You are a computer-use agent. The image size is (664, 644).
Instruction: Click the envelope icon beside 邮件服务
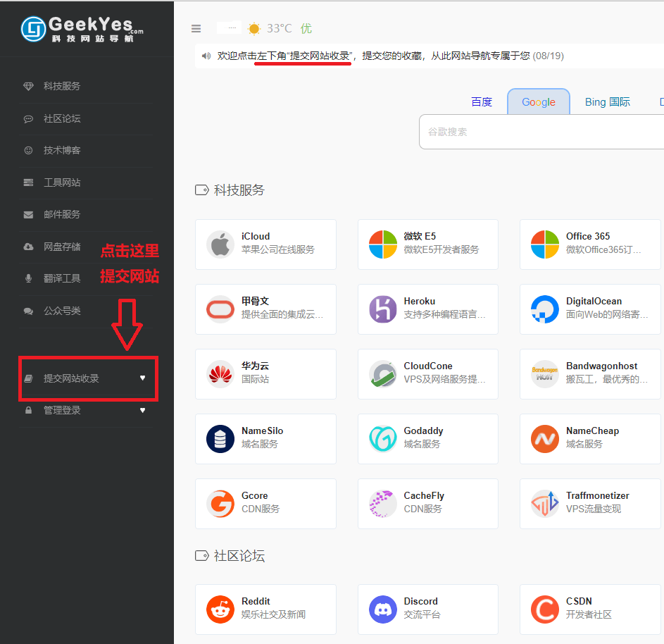[28, 215]
